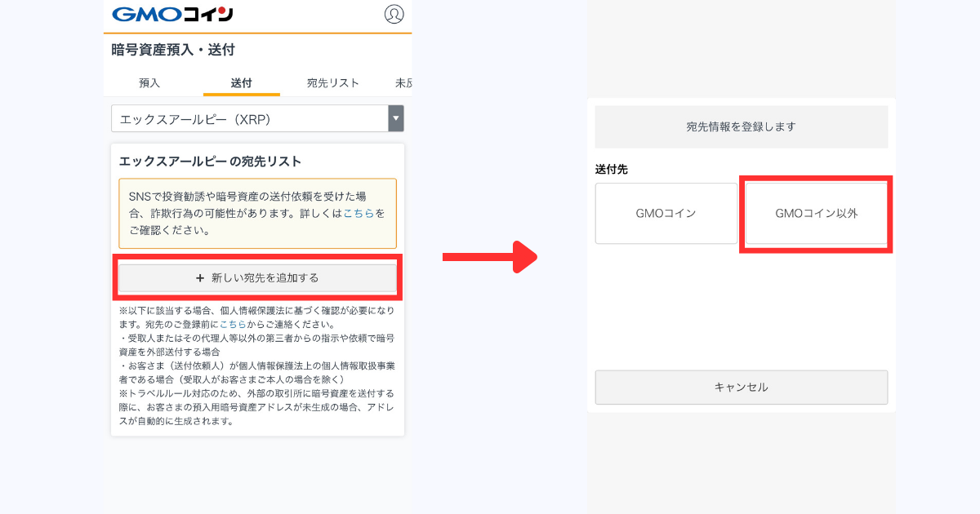Choose GMOコイン以外 as 送付先
Screen dimensions: 980x514
click(816, 213)
